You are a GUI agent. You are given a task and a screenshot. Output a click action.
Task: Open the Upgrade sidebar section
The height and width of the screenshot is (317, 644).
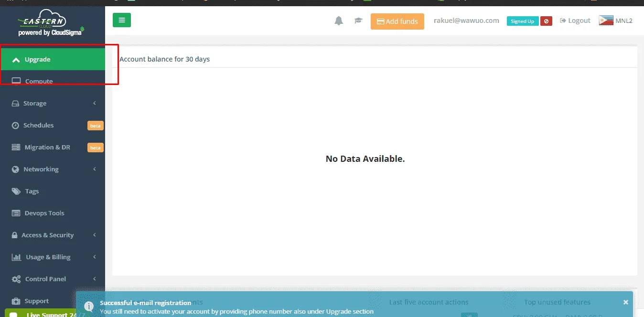(53, 59)
